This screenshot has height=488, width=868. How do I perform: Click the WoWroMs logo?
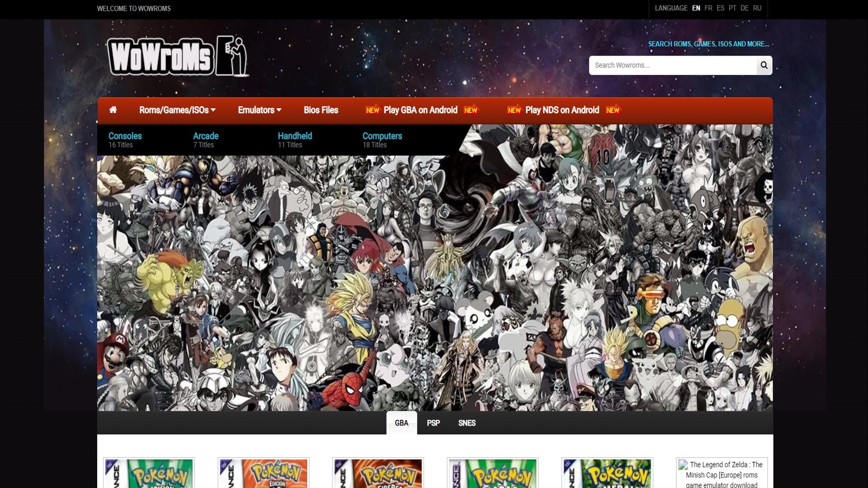178,56
